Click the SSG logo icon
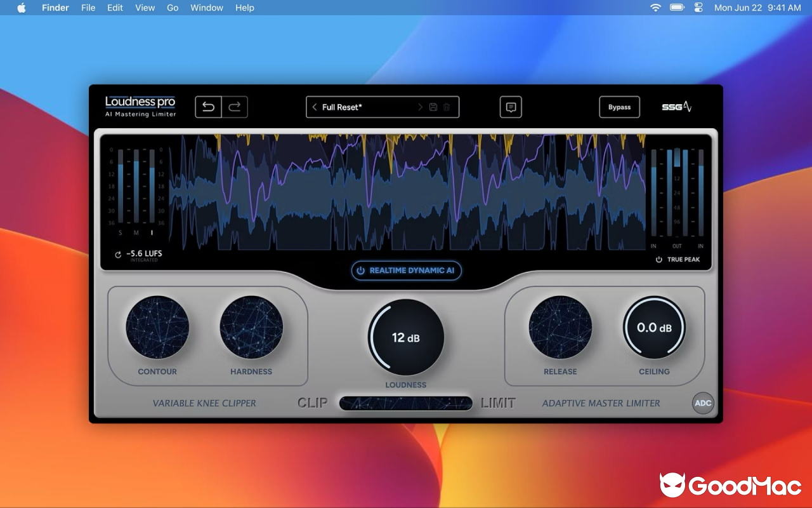Screen dimensions: 812x508 (677, 107)
